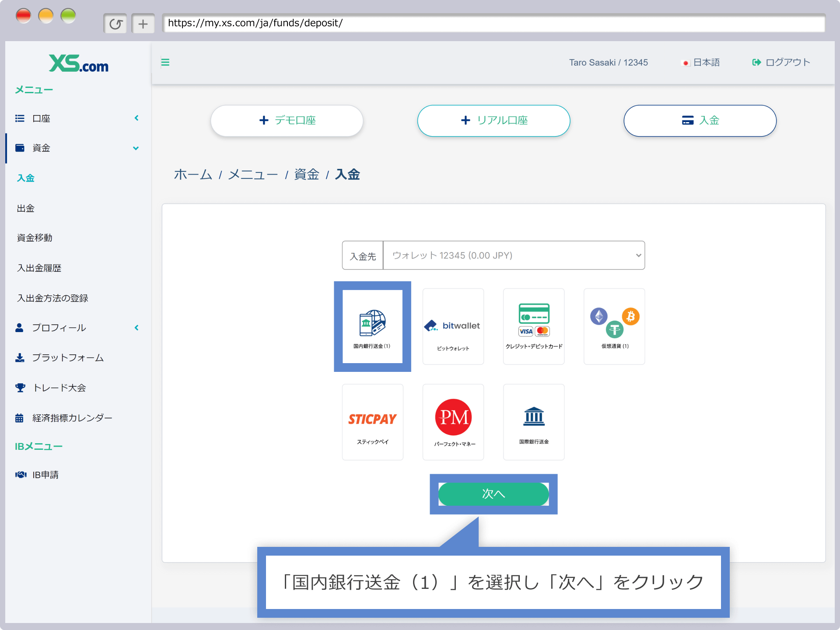
Task: Open 経済指標カレンダー in the sidebar
Action: (x=72, y=418)
